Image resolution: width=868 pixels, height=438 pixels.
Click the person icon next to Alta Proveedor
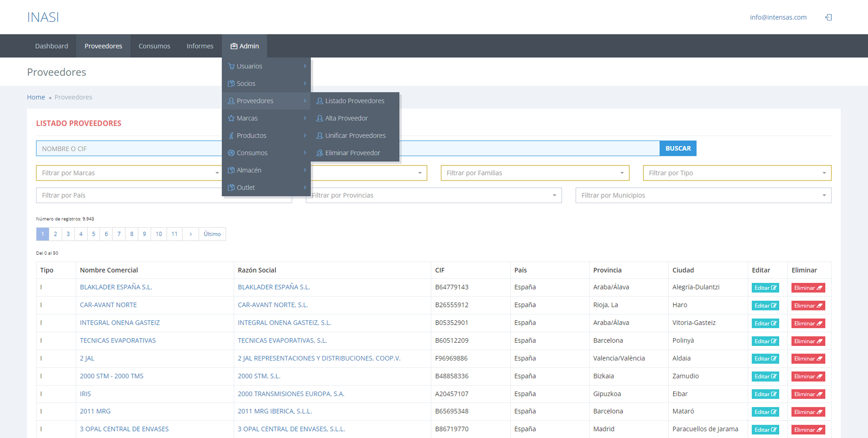coord(320,118)
